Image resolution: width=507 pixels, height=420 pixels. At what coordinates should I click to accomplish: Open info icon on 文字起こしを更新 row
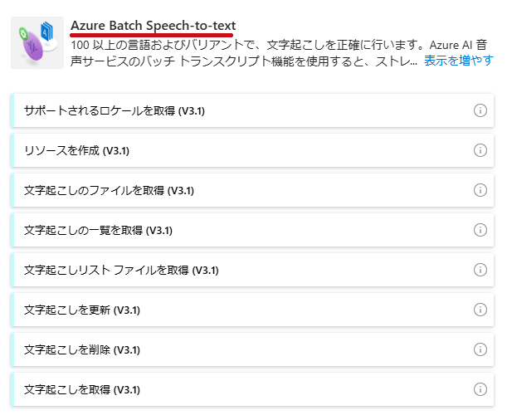pyautogui.click(x=480, y=310)
